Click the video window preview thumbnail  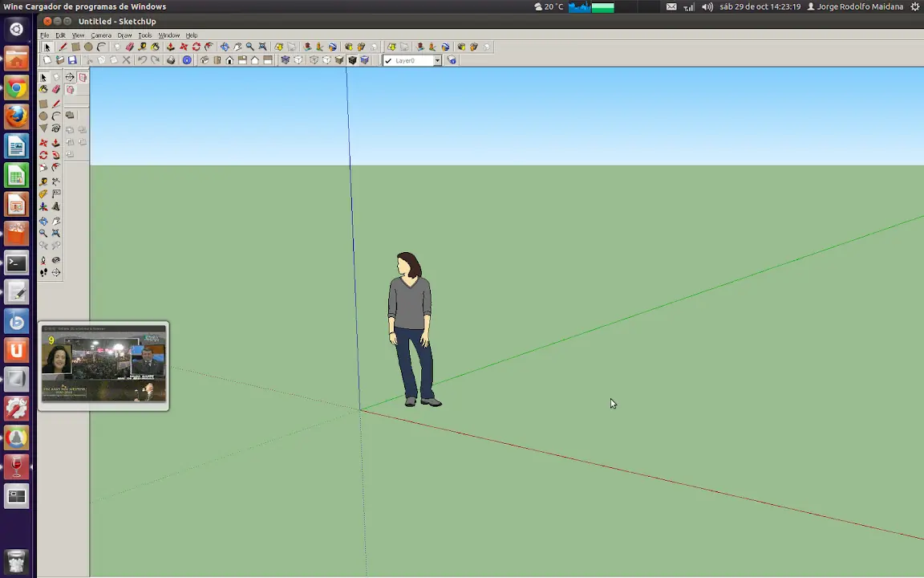(x=103, y=366)
